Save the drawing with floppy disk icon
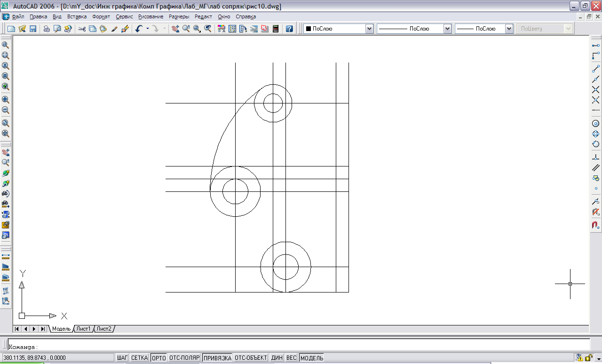This screenshot has width=602, height=364. click(x=33, y=29)
